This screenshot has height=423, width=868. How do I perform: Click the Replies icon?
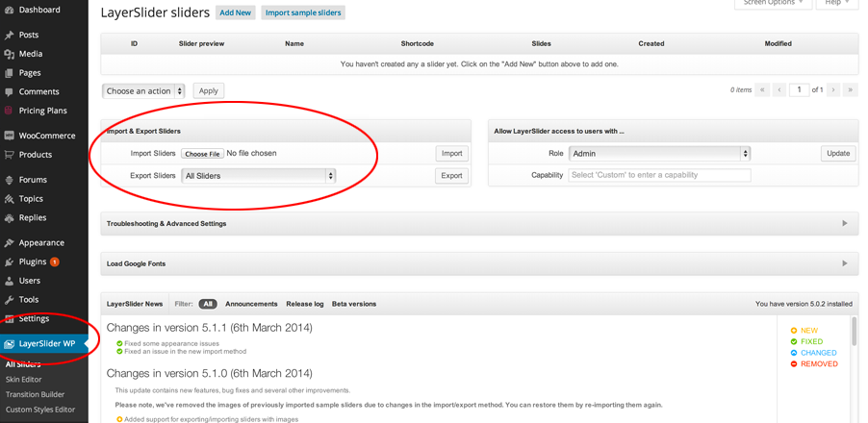pos(9,218)
